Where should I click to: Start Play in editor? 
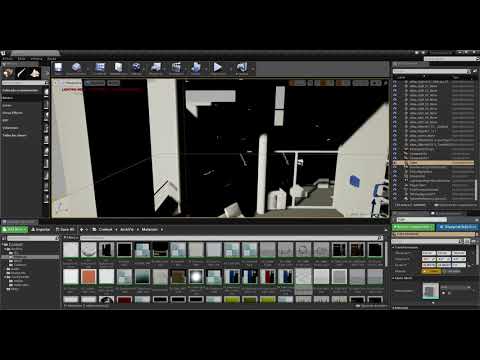(x=217, y=68)
